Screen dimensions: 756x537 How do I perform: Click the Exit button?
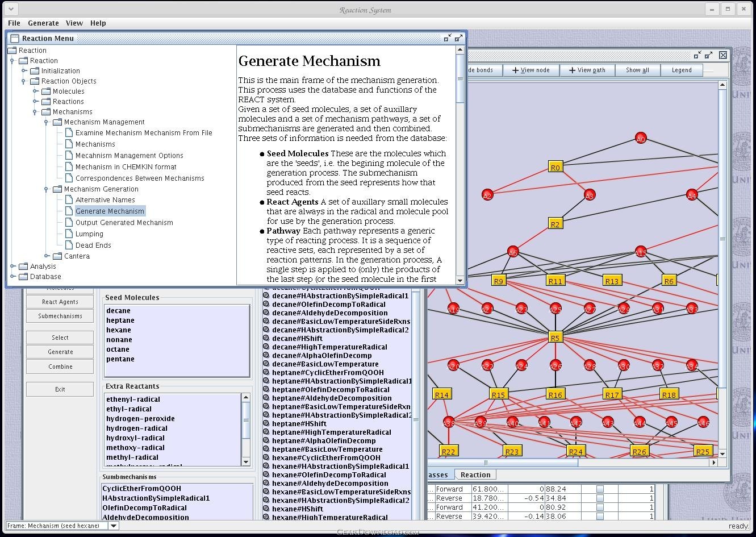click(x=60, y=389)
